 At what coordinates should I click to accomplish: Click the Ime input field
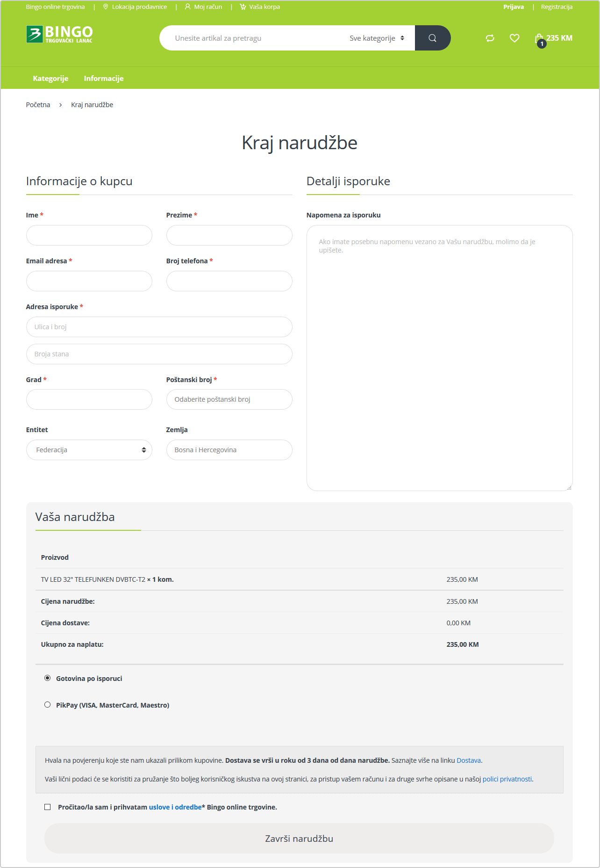coord(89,235)
